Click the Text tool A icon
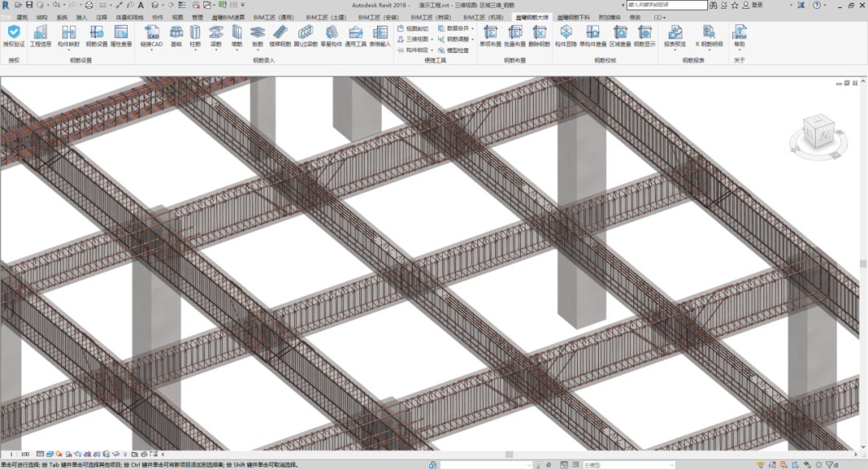The width and height of the screenshot is (868, 470). [141, 5]
